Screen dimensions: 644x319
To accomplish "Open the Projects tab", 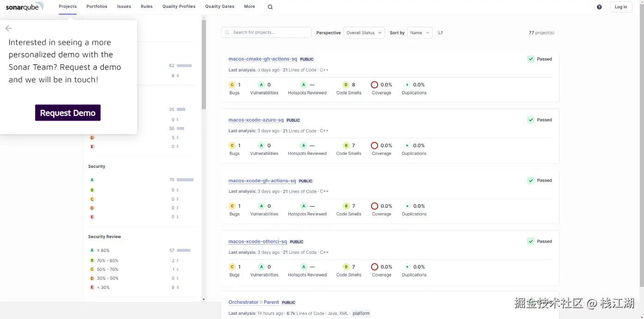I will coord(68,6).
